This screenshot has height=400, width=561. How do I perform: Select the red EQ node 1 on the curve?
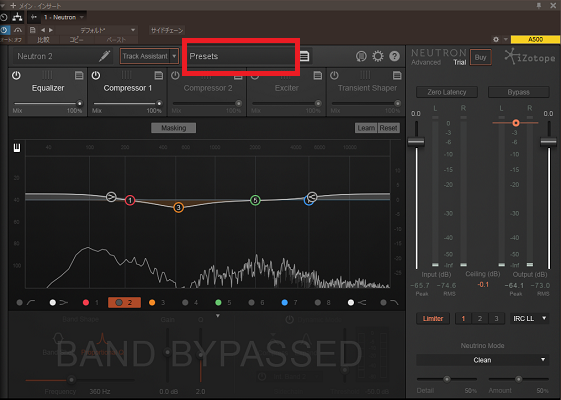[130, 200]
